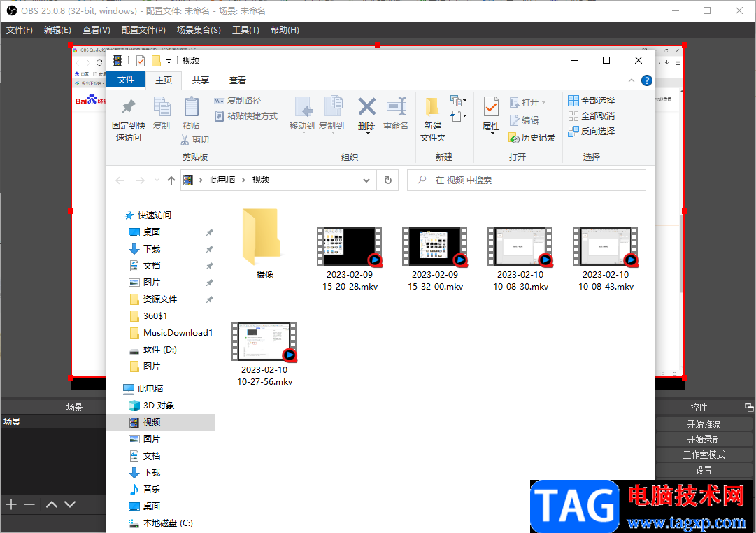
Task: Click OBS 设置 button
Action: pos(704,470)
